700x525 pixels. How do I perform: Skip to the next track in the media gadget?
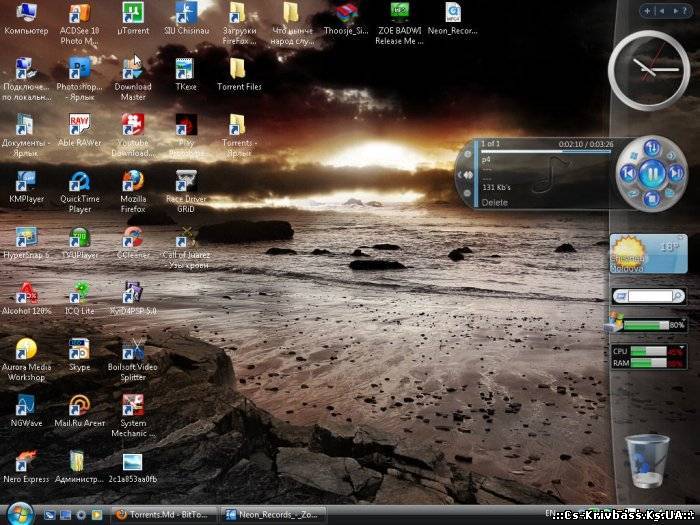point(676,173)
